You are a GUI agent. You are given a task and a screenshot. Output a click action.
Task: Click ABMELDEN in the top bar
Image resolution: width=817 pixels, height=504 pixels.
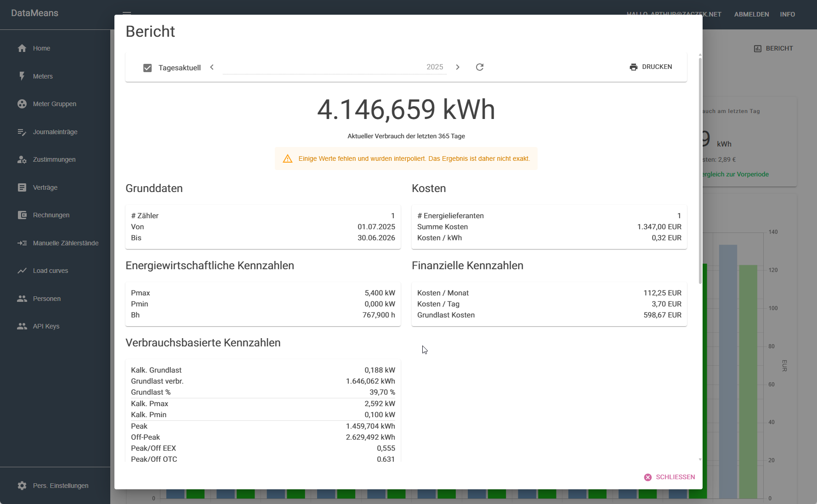point(751,14)
